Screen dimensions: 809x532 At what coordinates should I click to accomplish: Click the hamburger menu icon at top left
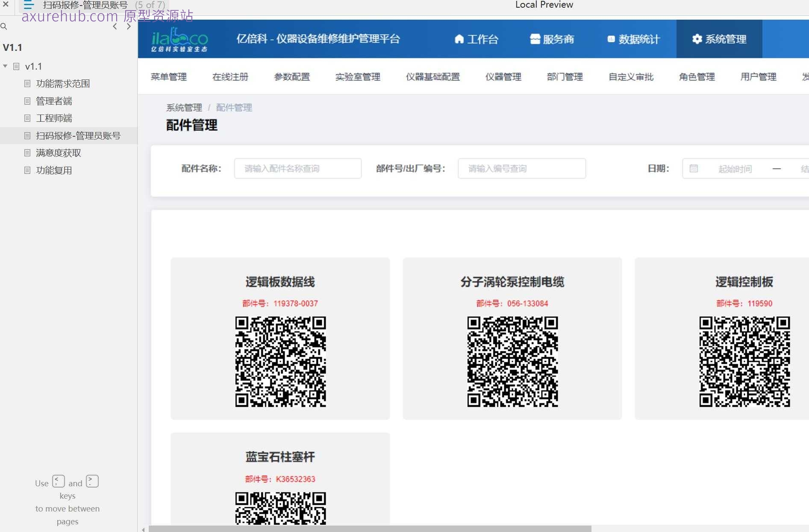(28, 6)
